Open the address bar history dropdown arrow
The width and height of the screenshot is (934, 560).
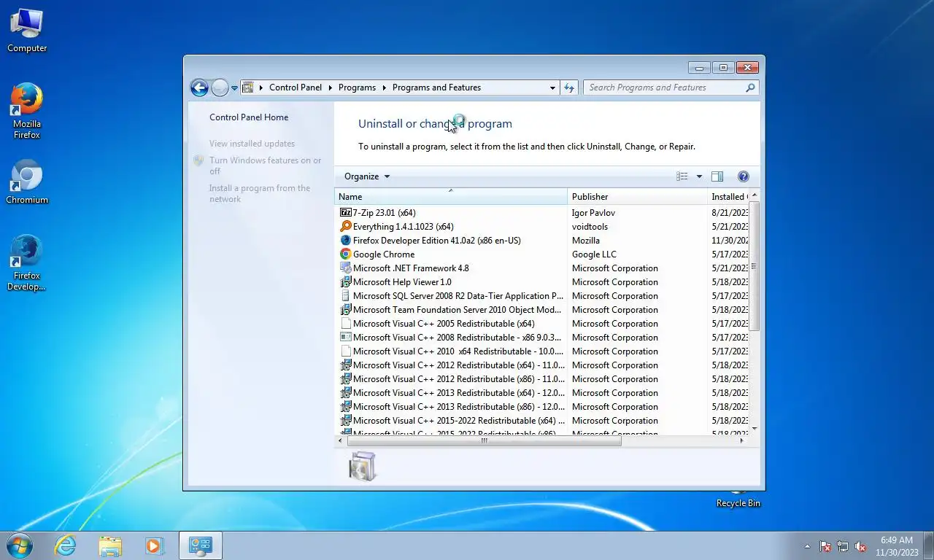point(552,87)
